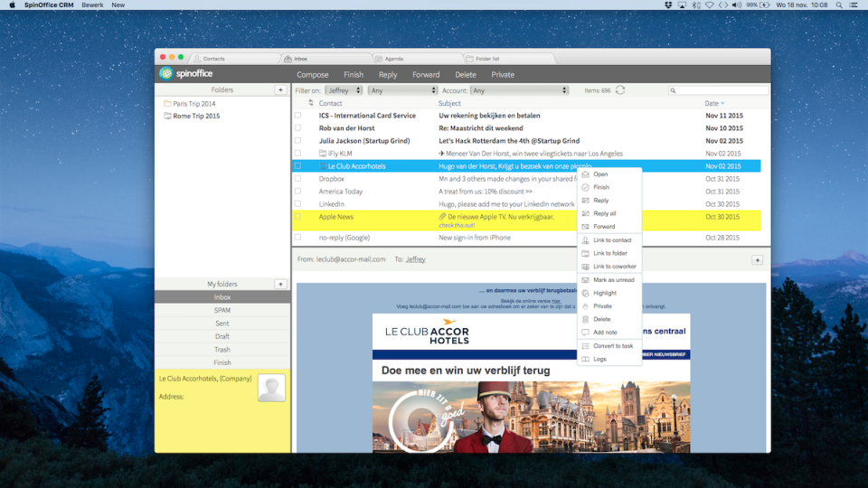Open the Jeffrey filter dropdown
The width and height of the screenshot is (868, 488).
344,90
